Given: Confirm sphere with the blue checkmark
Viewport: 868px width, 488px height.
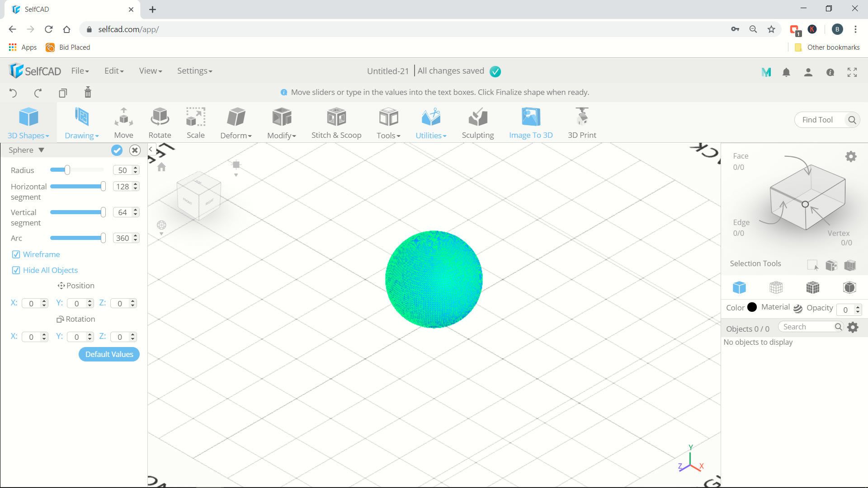Looking at the screenshot, I should (117, 150).
